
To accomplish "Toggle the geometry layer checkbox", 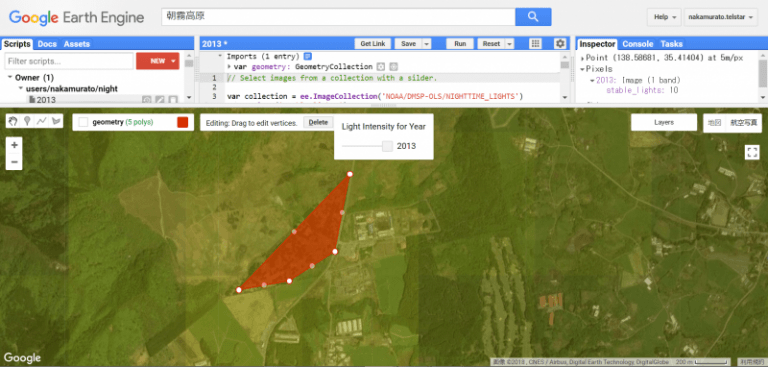I will point(83,122).
